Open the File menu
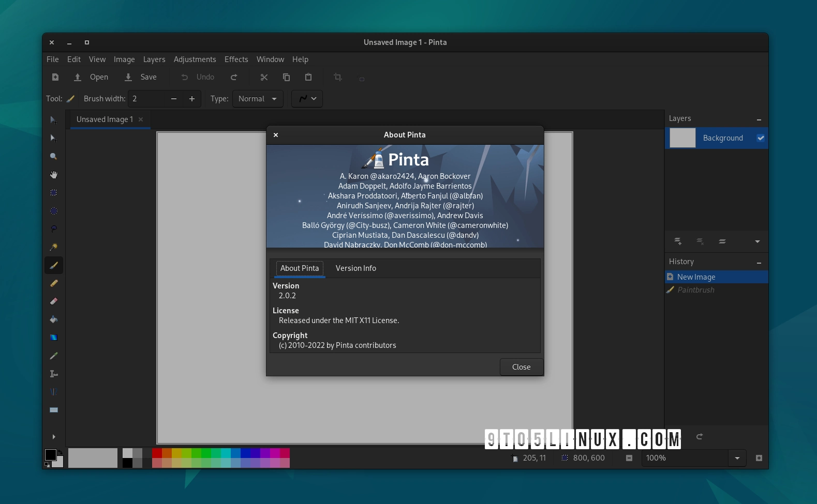This screenshot has height=504, width=817. point(53,59)
